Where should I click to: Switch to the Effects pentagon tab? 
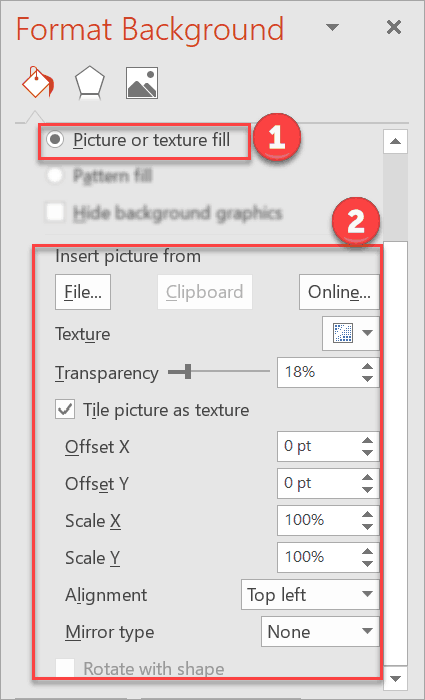90,83
